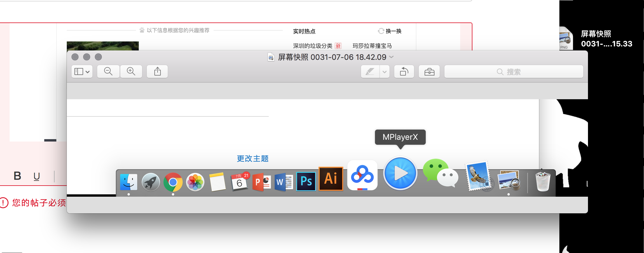Rotate the image using the rotate button
The image size is (644, 253).
(404, 71)
